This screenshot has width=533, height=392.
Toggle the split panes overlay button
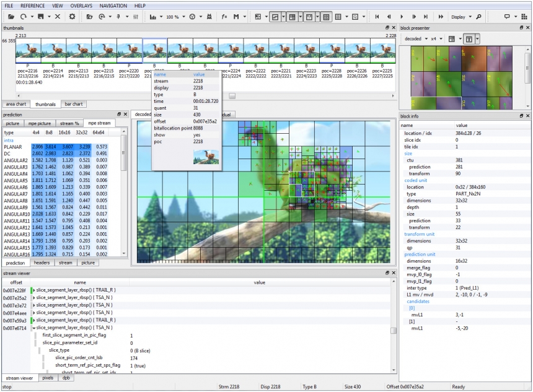point(338,17)
